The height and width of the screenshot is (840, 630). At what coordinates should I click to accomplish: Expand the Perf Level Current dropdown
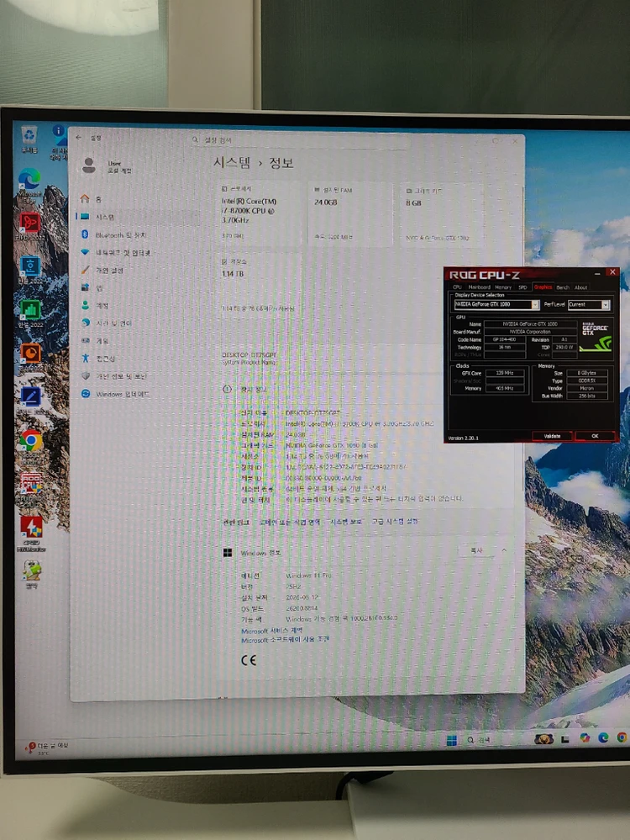coord(606,304)
